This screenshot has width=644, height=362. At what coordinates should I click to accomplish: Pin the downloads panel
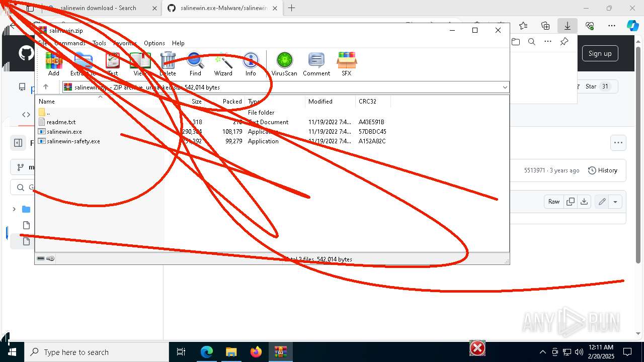click(564, 42)
